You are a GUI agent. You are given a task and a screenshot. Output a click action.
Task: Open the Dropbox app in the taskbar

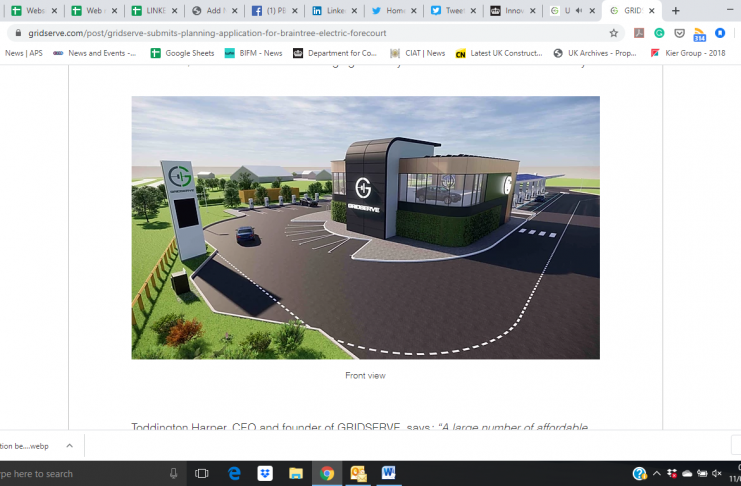point(265,473)
